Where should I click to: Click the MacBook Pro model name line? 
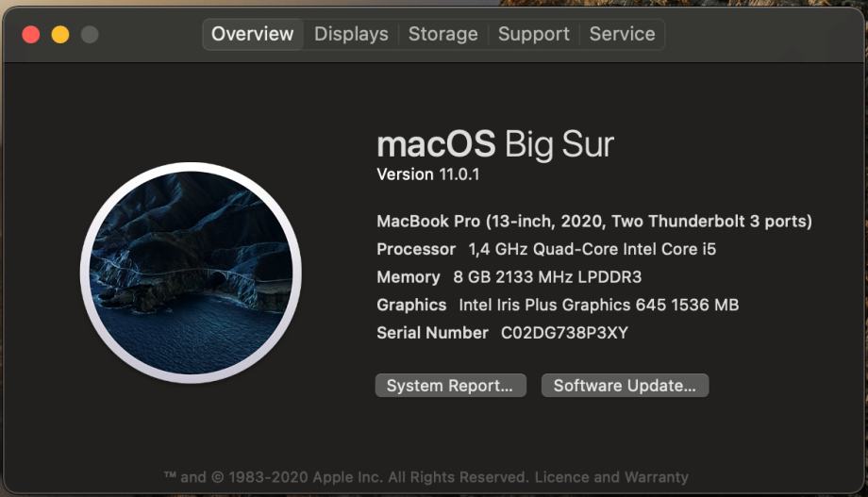[x=594, y=222]
